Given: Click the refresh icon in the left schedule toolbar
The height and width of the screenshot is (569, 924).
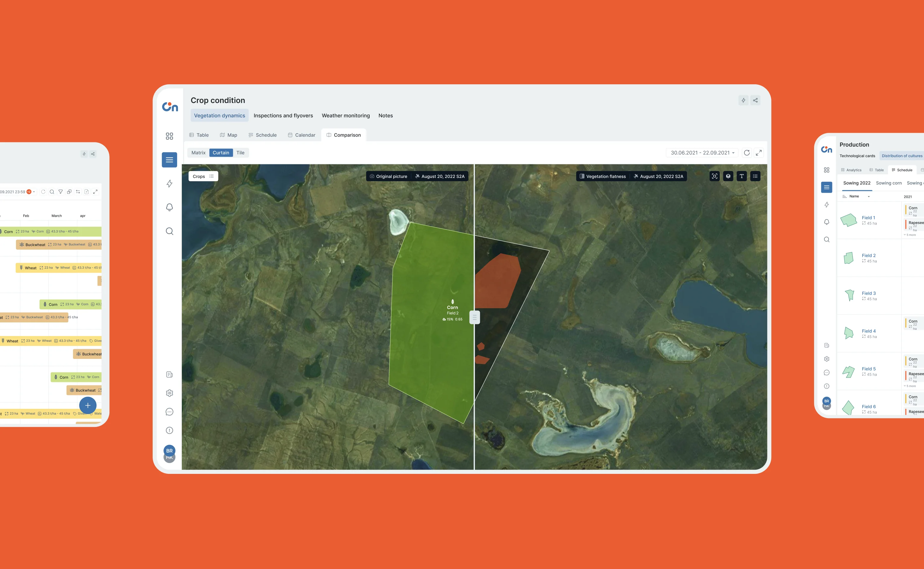Looking at the screenshot, I should tap(43, 192).
